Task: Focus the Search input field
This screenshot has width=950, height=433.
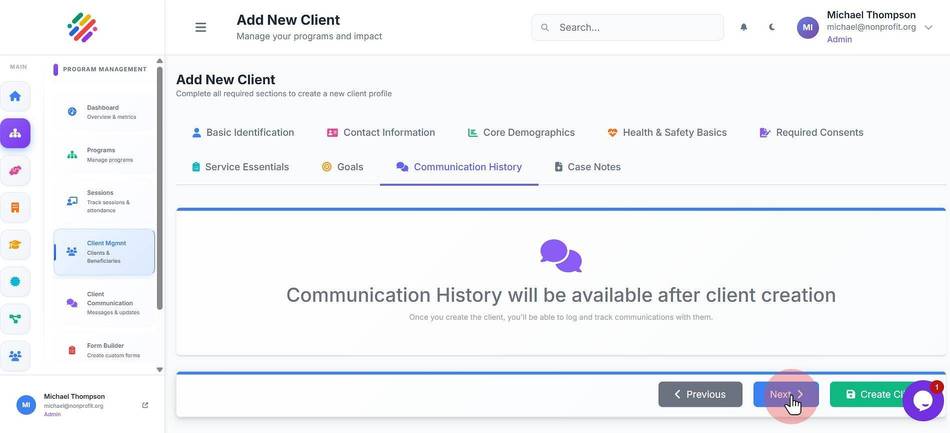Action: point(627,28)
